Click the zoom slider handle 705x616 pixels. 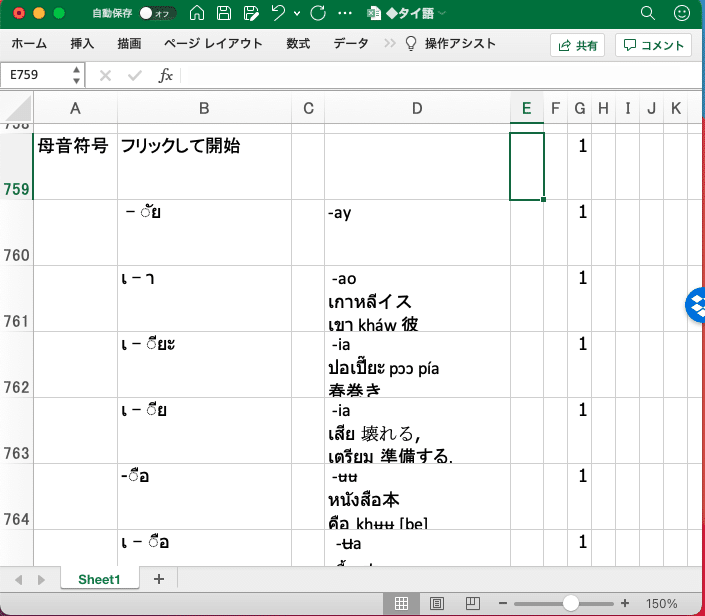[571, 603]
